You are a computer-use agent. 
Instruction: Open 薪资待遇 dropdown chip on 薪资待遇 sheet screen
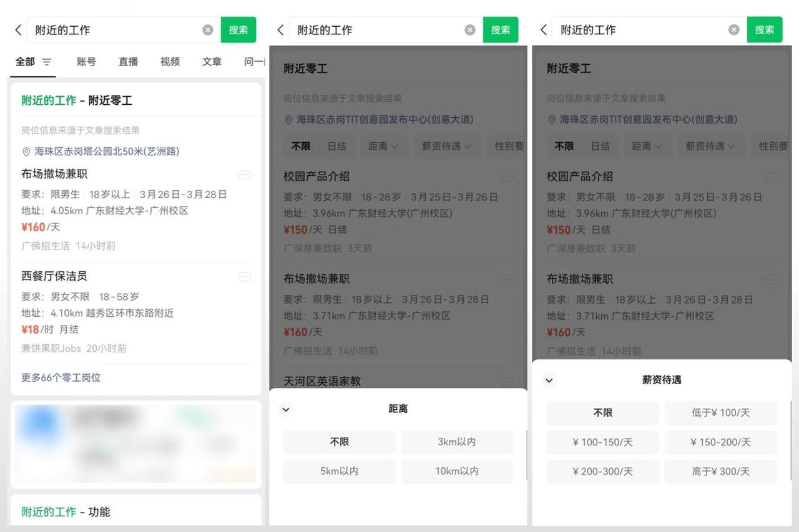click(710, 146)
